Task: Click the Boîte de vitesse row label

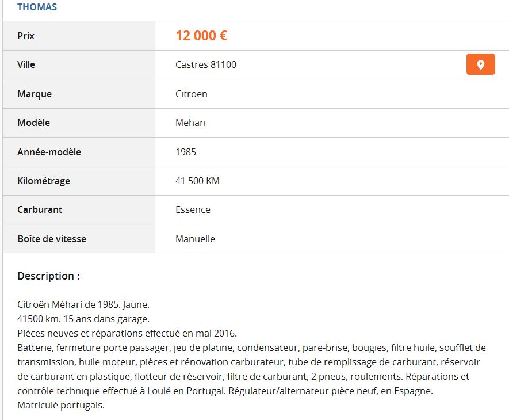Action: (x=52, y=239)
